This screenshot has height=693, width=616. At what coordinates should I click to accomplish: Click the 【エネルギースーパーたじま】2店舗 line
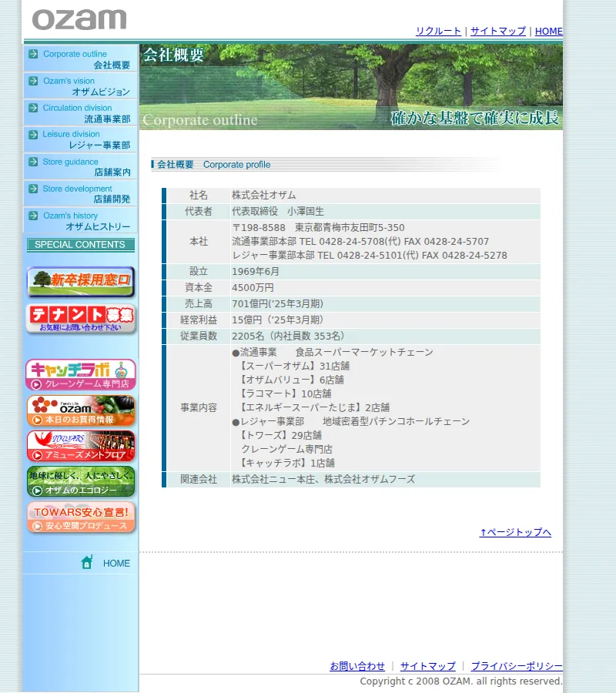313,407
